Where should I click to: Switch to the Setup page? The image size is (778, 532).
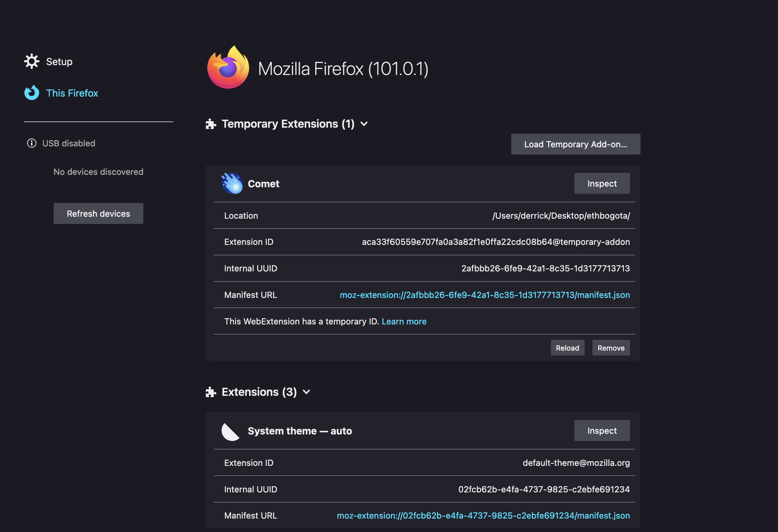[59, 61]
